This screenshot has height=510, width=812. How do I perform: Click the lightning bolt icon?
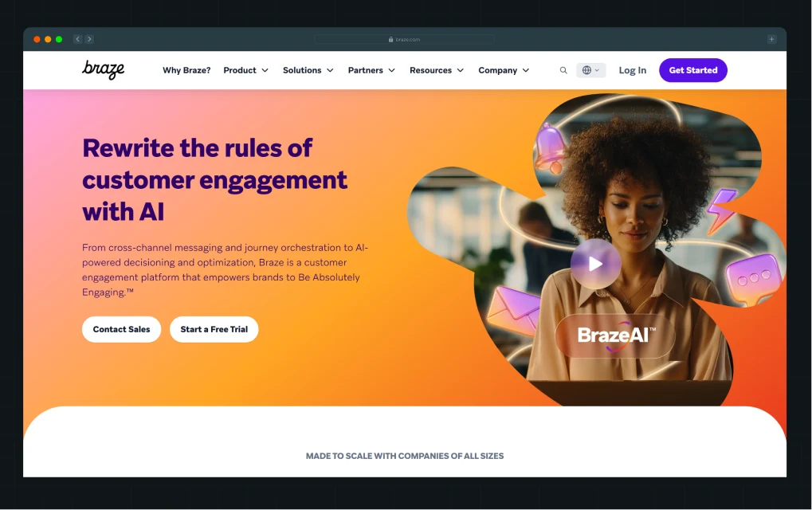723,210
